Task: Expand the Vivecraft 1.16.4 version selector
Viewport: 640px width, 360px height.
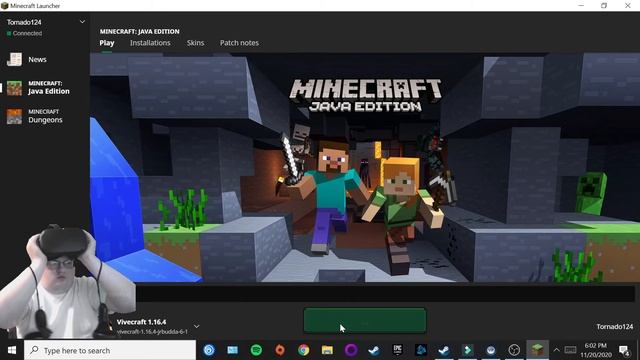Action: pyautogui.click(x=197, y=326)
